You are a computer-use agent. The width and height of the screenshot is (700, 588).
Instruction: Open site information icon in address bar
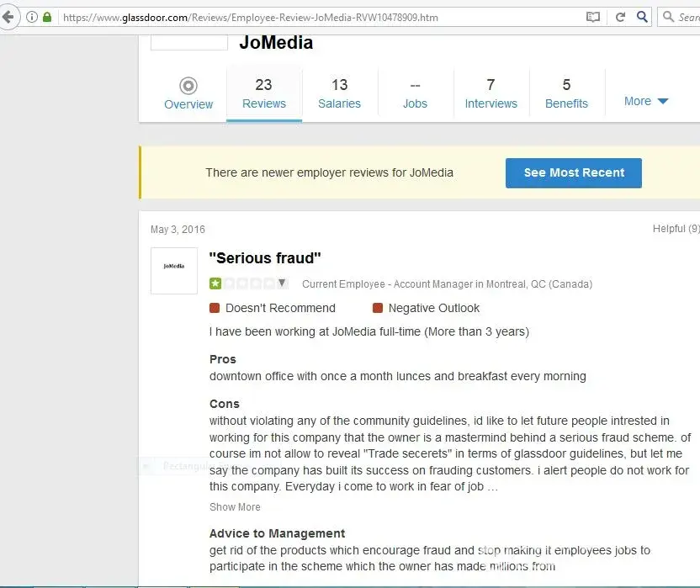[x=31, y=17]
